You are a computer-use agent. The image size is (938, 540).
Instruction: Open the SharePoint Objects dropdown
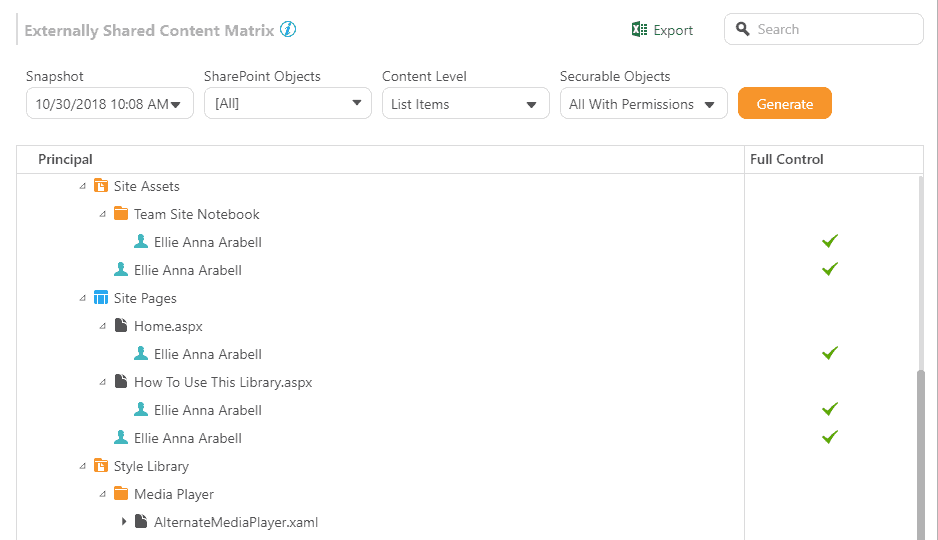(287, 104)
